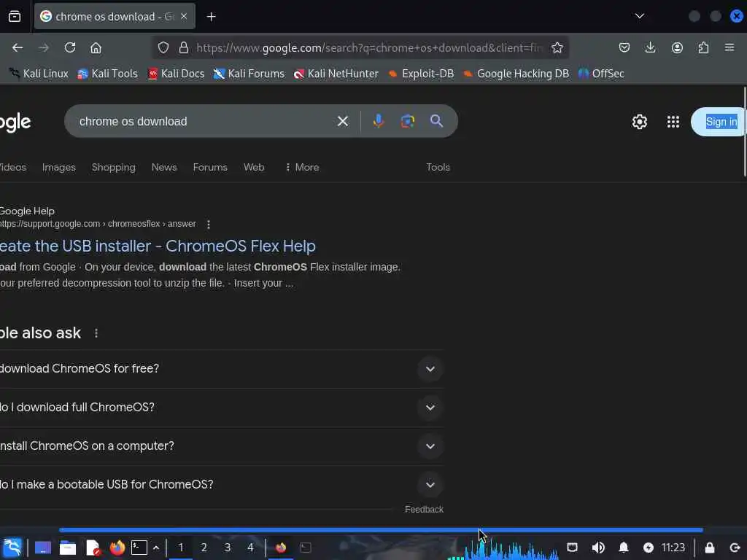Image resolution: width=747 pixels, height=560 pixels.
Task: Open Google Hacking DB bookmark
Action: click(516, 74)
